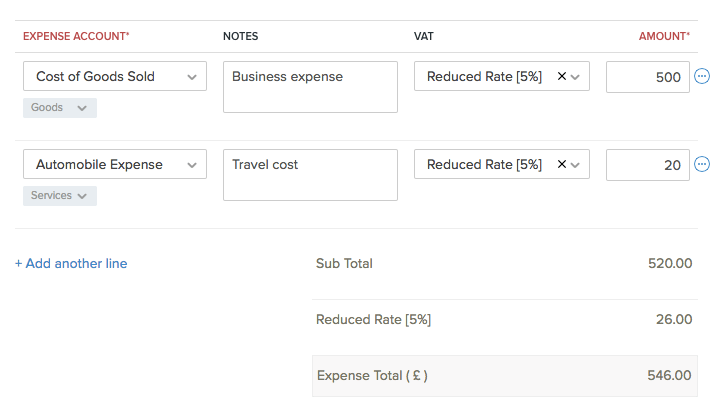Open more options for the 20 amount row
Screen dimensions: 726x418
coord(702,164)
